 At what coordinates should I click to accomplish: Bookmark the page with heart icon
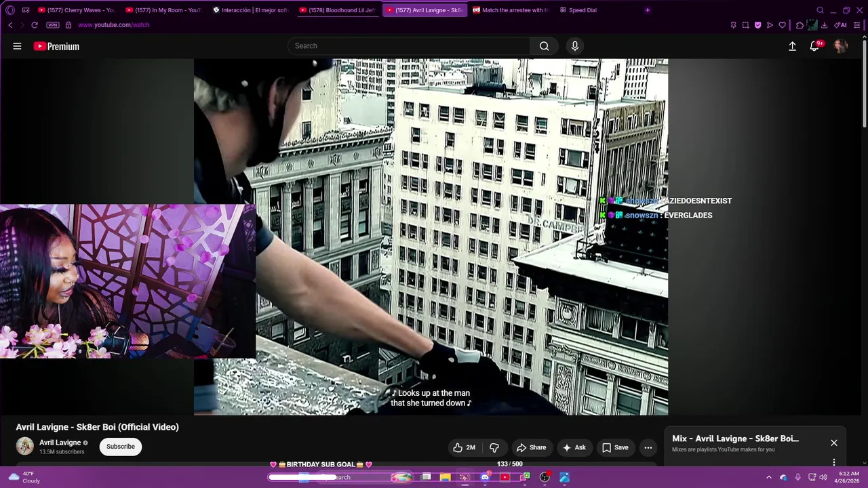(x=782, y=25)
